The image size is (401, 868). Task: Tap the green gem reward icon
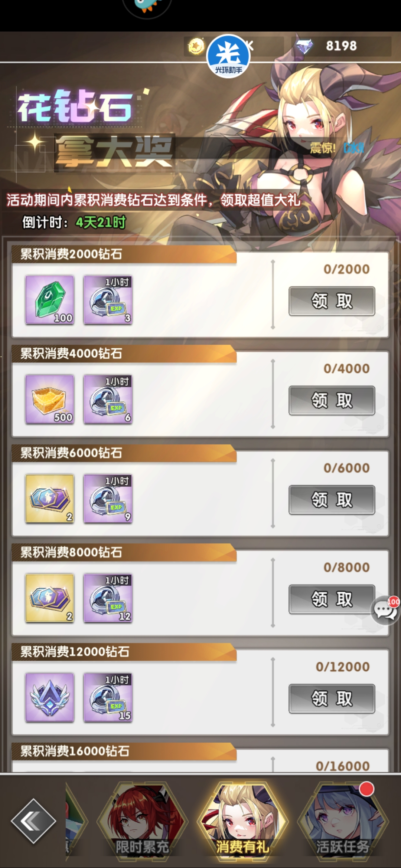click(50, 300)
